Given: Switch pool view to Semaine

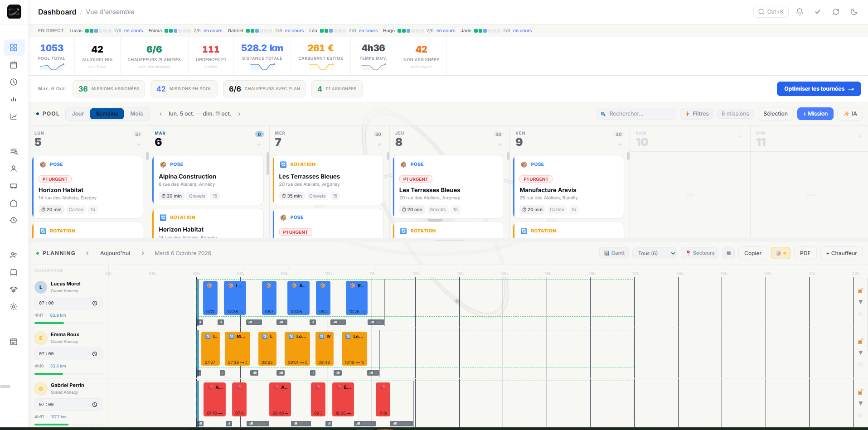Looking at the screenshot, I should pyautogui.click(x=107, y=114).
